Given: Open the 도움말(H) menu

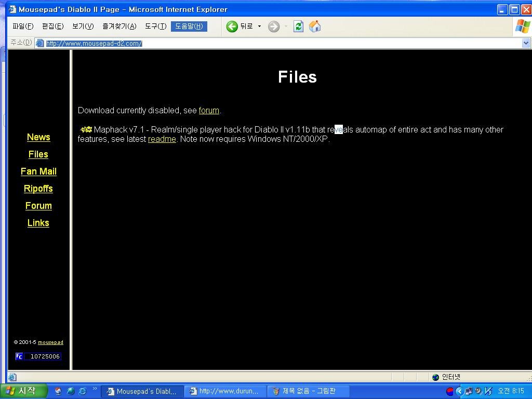Looking at the screenshot, I should (x=189, y=26).
